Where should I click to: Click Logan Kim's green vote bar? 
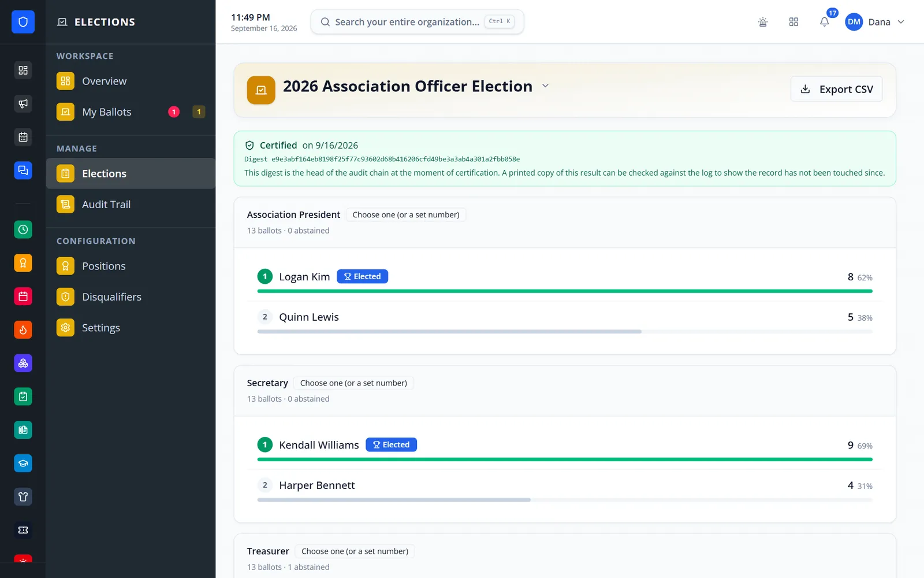coord(565,291)
